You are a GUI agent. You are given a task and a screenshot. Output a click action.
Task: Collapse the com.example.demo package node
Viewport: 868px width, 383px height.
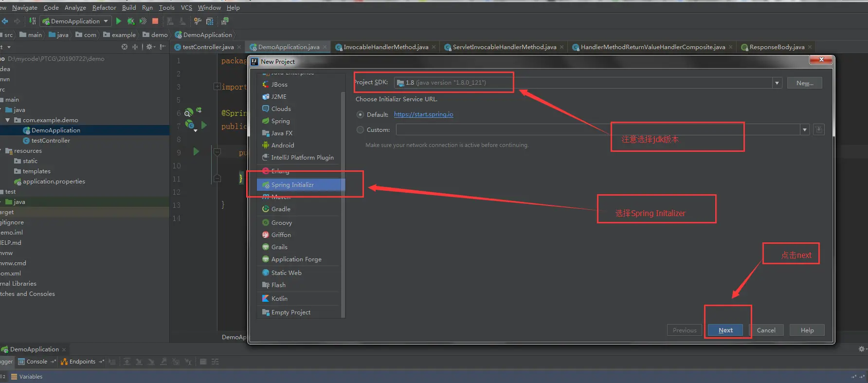point(8,120)
